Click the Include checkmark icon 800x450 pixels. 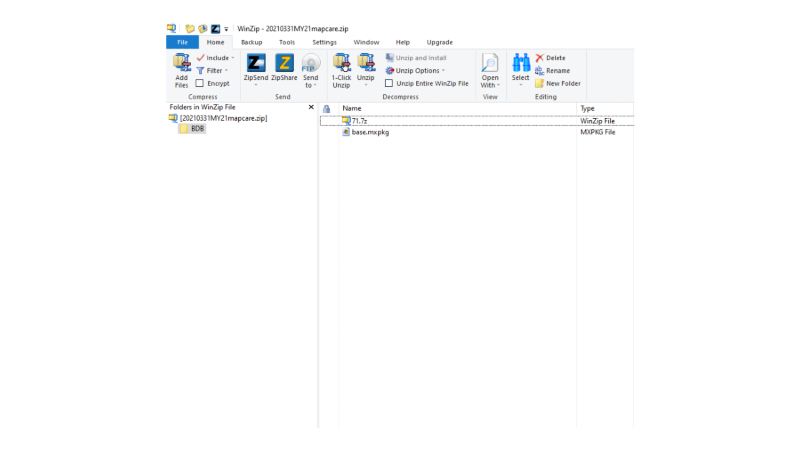point(201,58)
